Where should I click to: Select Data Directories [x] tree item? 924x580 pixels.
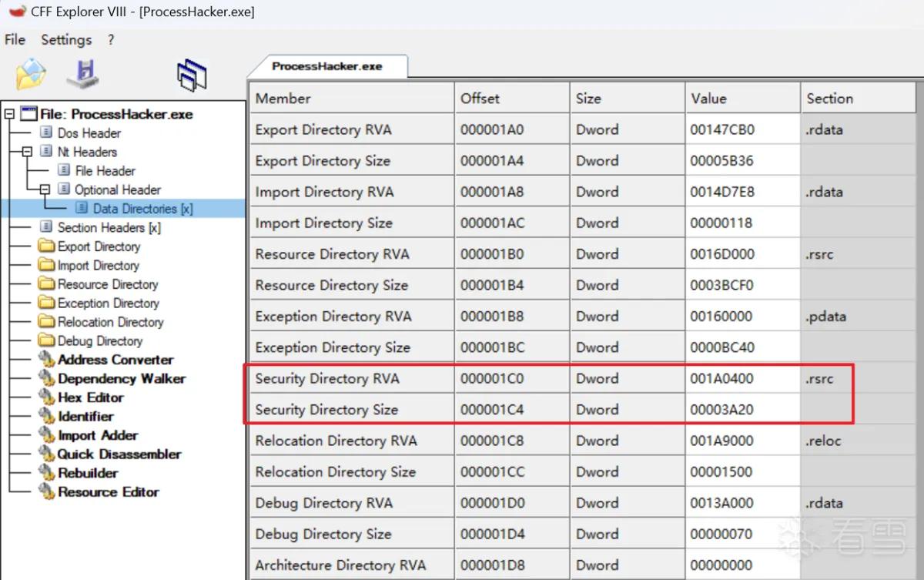point(143,209)
